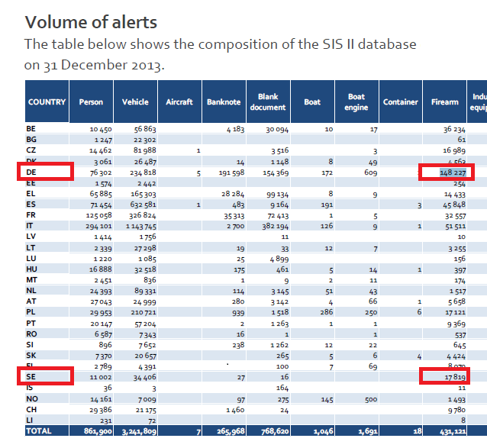Image resolution: width=487 pixels, height=448 pixels.
Task: Select the Aircraft column header
Action: coord(179,102)
